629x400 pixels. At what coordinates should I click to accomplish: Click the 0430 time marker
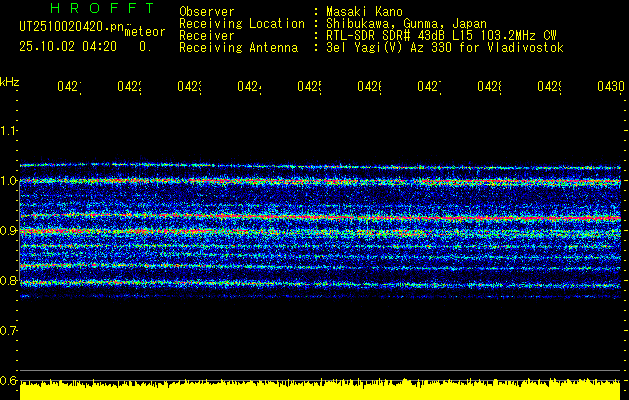click(611, 87)
